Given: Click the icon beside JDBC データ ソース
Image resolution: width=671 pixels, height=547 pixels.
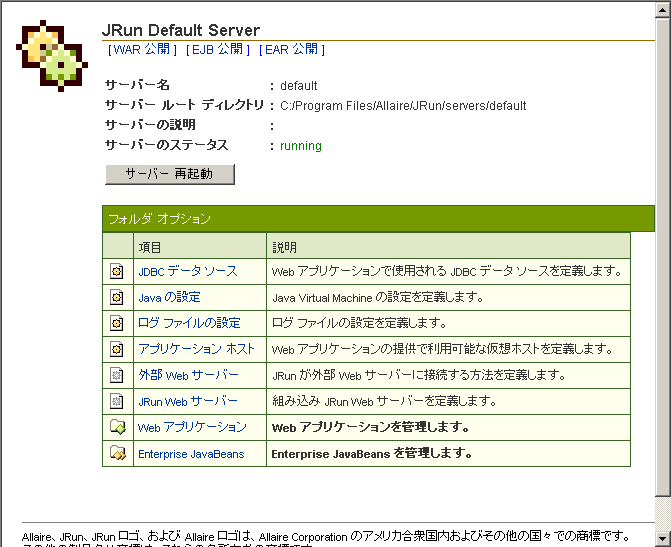Looking at the screenshot, I should 116,271.
